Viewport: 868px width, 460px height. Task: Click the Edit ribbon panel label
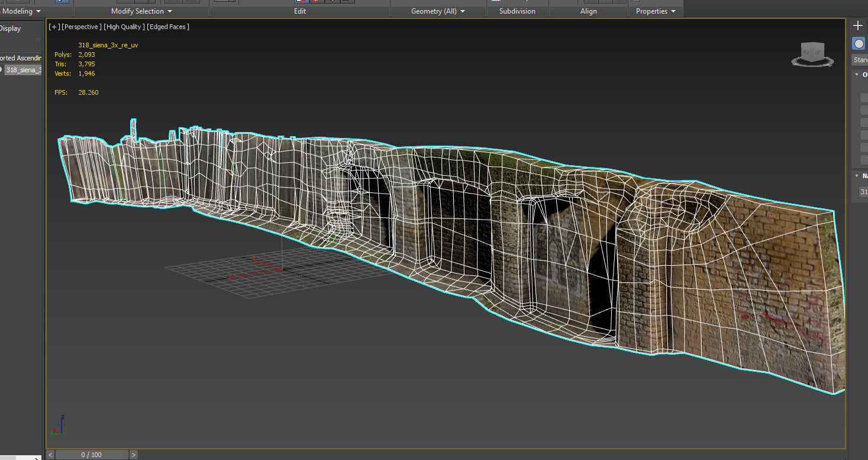tap(300, 11)
